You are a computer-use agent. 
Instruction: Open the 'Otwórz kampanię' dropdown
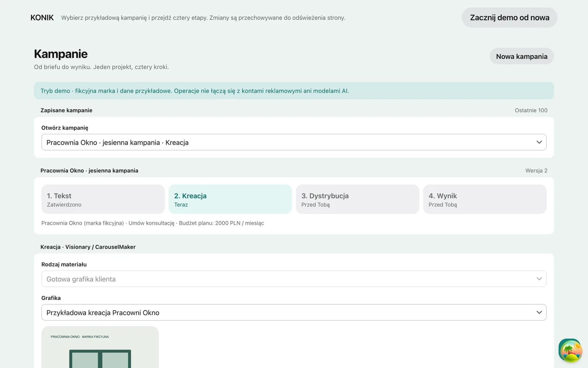[294, 142]
